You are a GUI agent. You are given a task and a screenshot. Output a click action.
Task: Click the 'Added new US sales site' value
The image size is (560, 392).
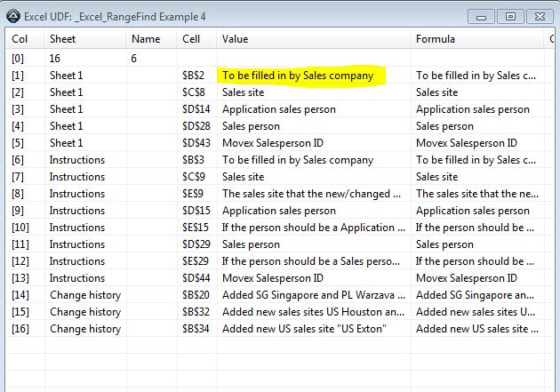click(x=304, y=329)
